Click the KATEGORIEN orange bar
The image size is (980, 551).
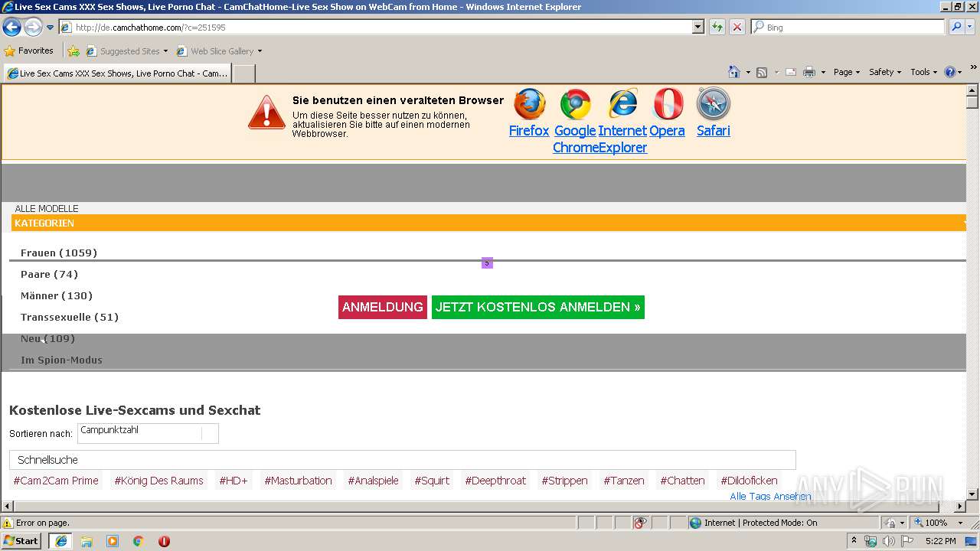point(488,223)
